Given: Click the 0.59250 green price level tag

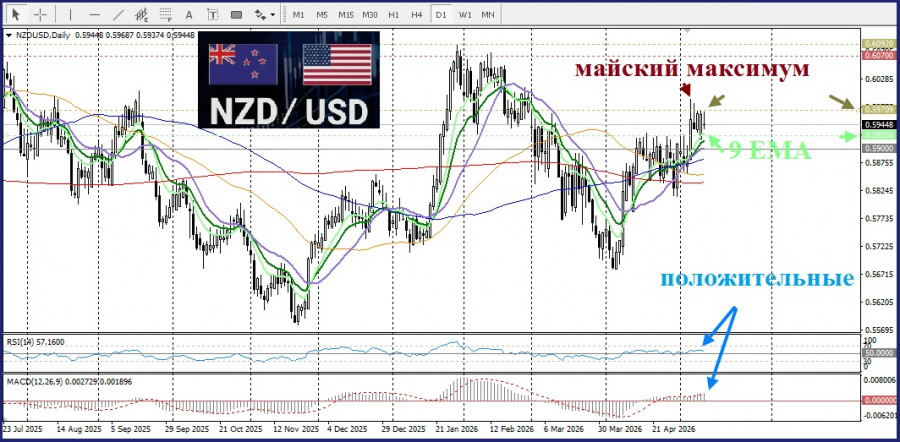Looking at the screenshot, I should (x=877, y=135).
